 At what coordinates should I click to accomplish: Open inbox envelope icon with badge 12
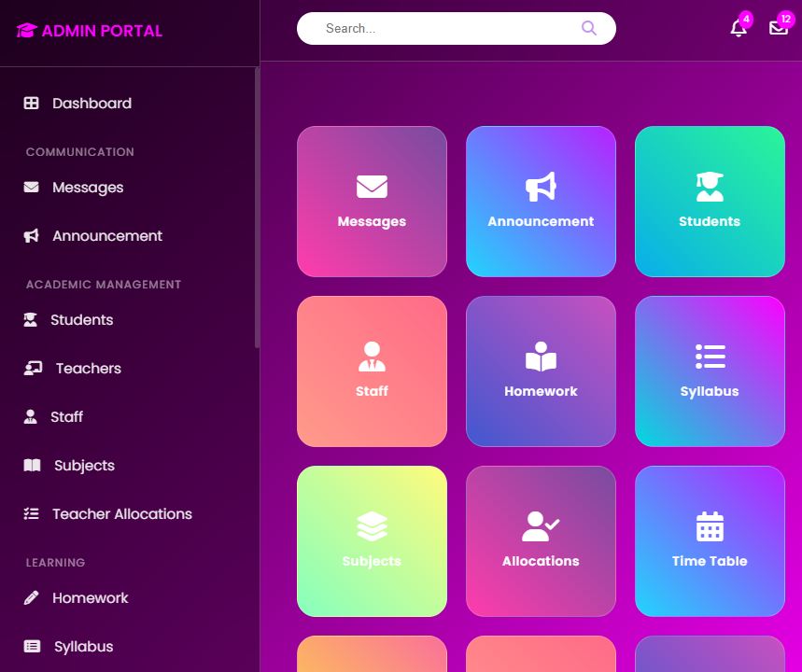click(779, 28)
